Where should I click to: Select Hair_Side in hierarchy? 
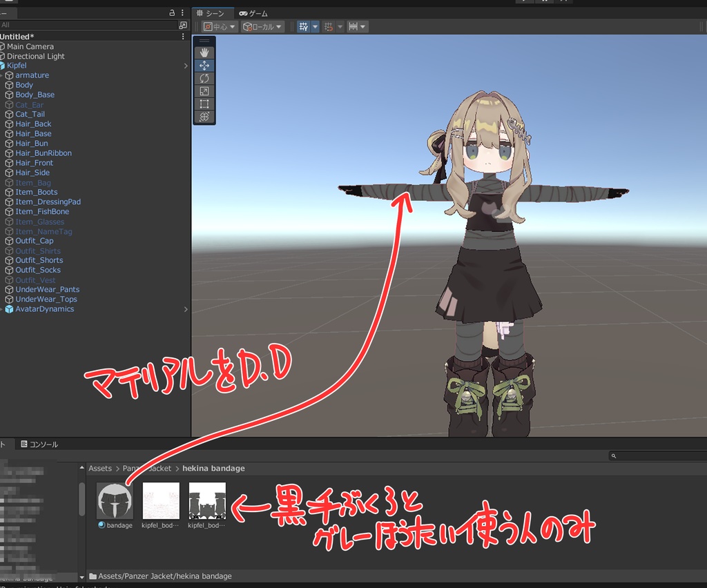(x=32, y=173)
